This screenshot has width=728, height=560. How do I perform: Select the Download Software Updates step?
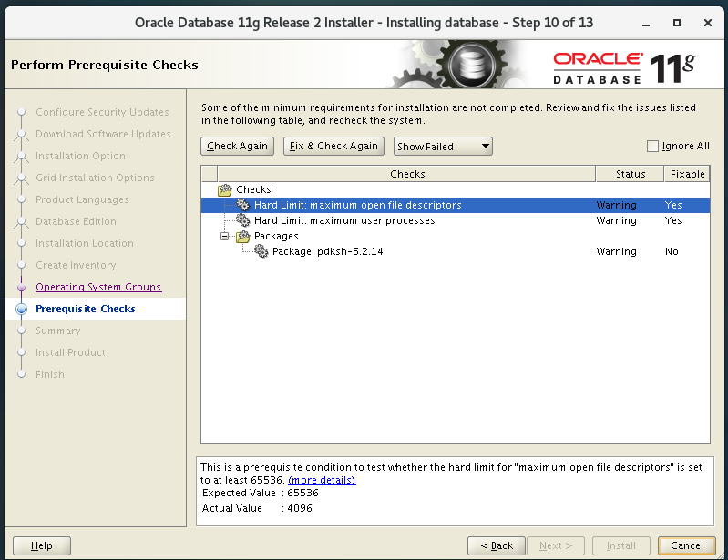pos(103,134)
